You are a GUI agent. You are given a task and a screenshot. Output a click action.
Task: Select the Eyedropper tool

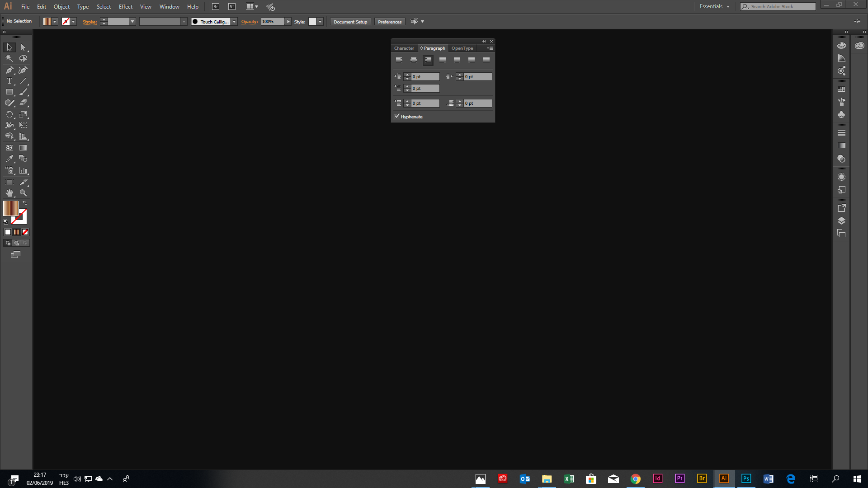tap(9, 159)
